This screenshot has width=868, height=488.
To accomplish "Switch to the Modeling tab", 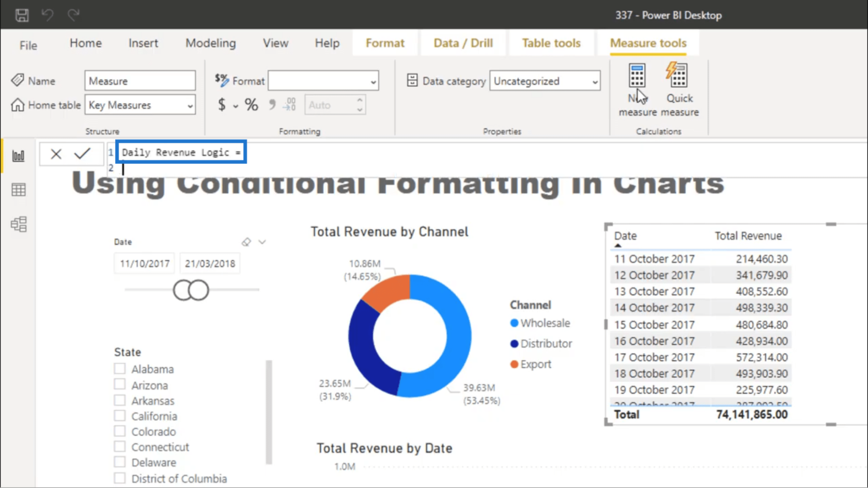I will [x=210, y=43].
